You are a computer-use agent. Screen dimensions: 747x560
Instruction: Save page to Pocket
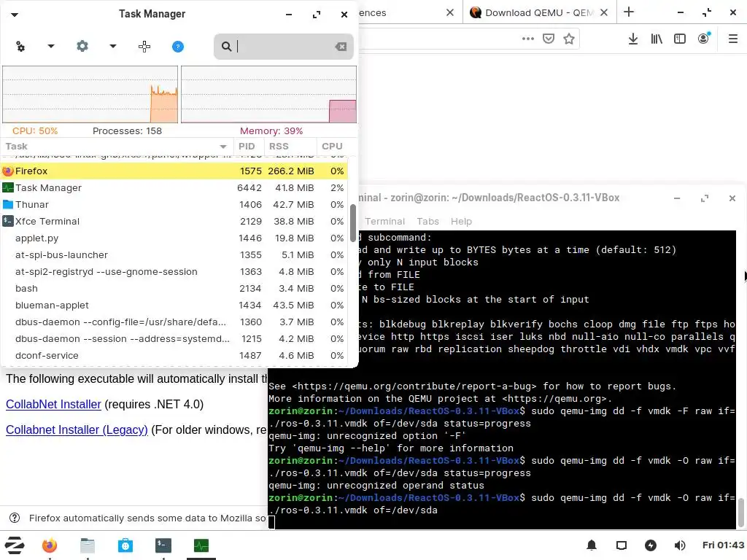pyautogui.click(x=549, y=39)
